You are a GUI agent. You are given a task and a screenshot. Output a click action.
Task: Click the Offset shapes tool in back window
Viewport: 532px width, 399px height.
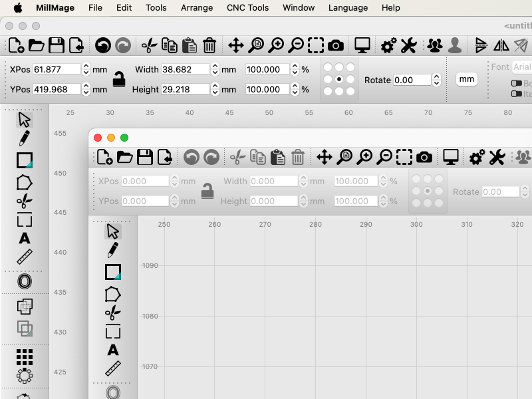click(x=25, y=282)
